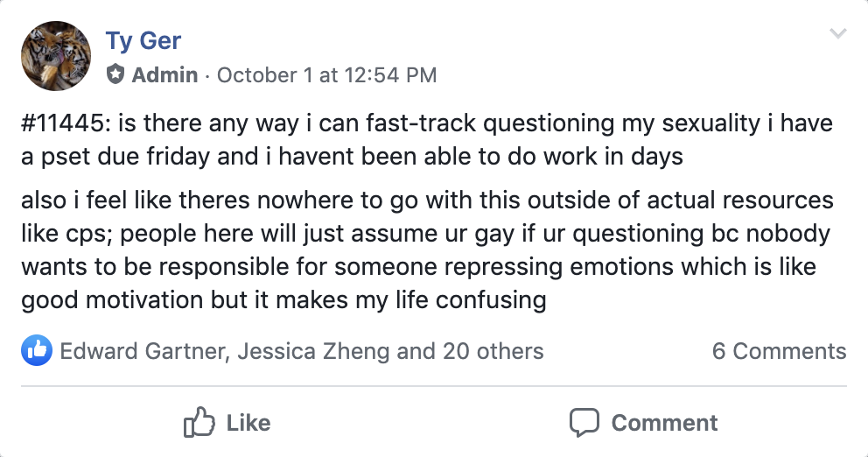
Task: Click the speech bubble Comment icon
Action: [x=584, y=423]
